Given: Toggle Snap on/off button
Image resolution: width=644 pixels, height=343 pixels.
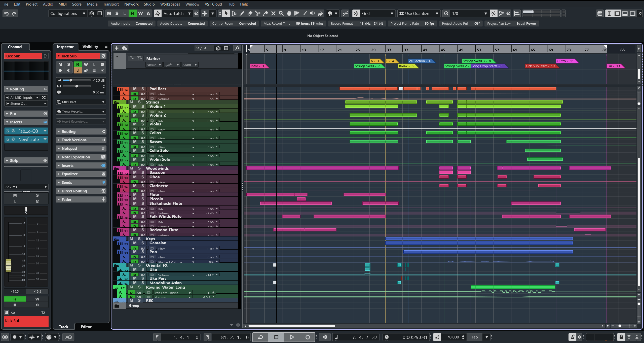Looking at the screenshot, I should (356, 14).
